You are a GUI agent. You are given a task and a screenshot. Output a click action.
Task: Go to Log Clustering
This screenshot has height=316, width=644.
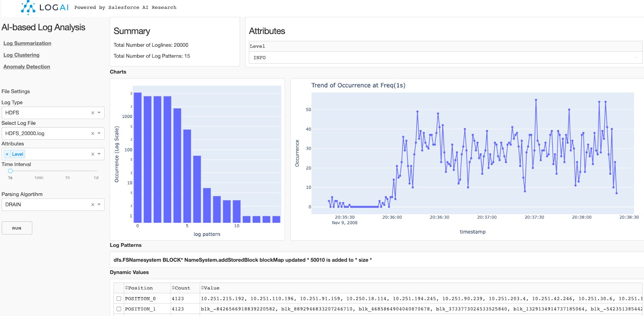pos(21,55)
